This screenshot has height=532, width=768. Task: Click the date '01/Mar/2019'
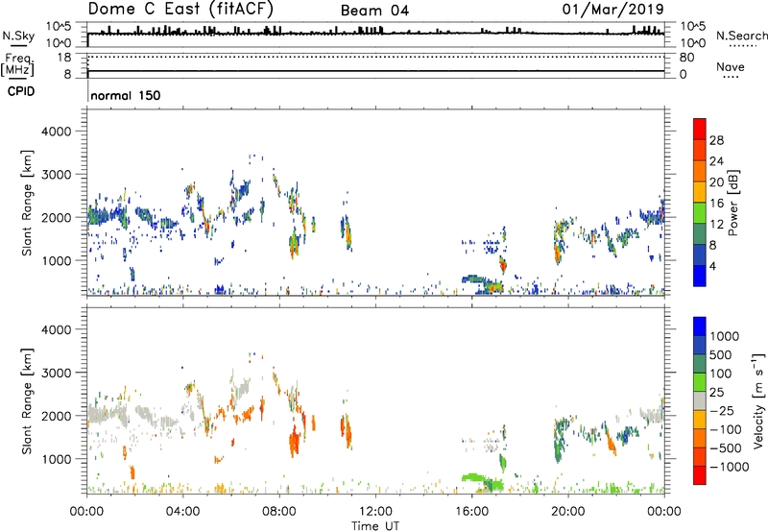tap(612, 9)
